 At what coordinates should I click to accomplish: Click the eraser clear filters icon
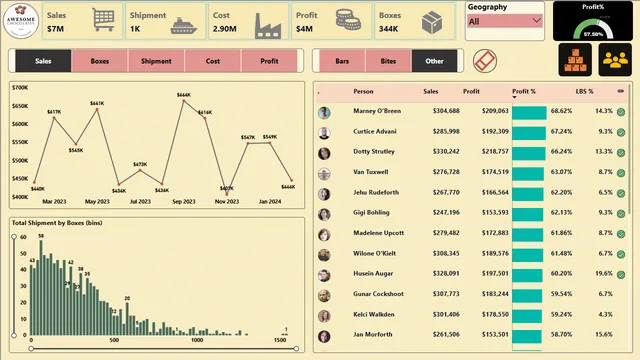(x=485, y=61)
